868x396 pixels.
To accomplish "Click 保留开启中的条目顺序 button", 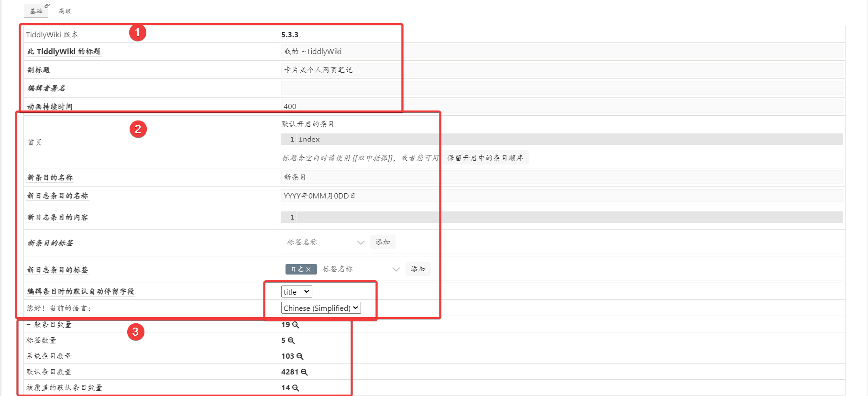I will [485, 158].
